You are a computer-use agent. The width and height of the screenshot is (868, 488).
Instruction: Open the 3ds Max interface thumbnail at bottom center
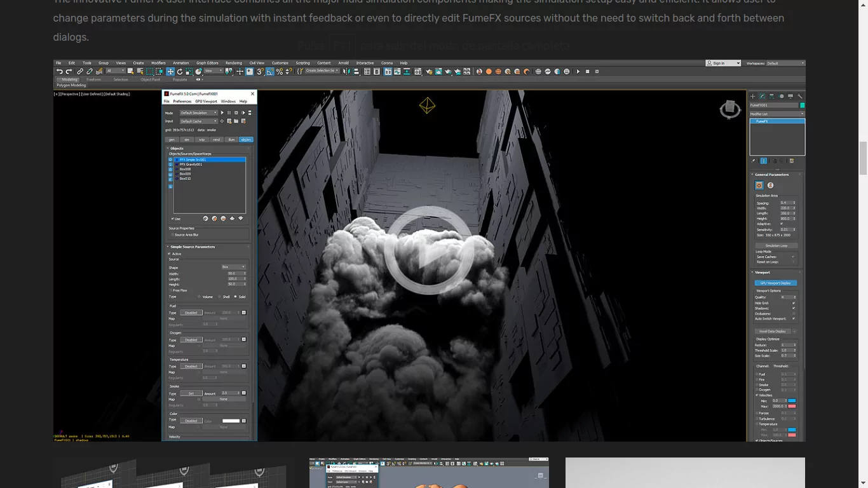click(429, 473)
